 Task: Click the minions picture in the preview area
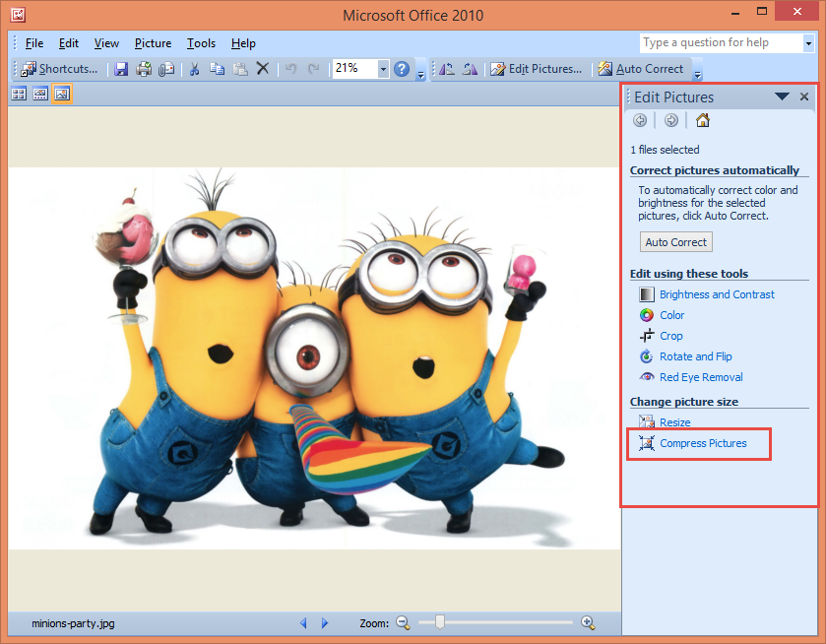(x=314, y=358)
